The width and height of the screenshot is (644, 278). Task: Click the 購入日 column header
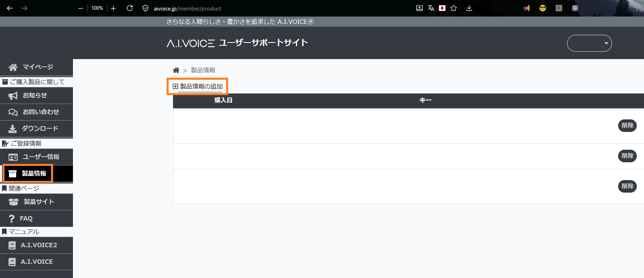click(223, 100)
